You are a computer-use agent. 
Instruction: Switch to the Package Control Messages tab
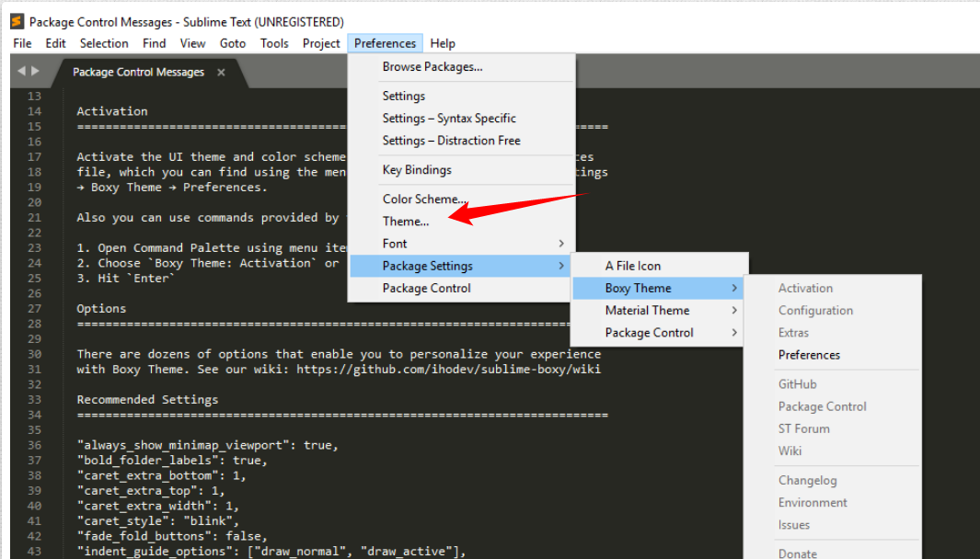[138, 72]
